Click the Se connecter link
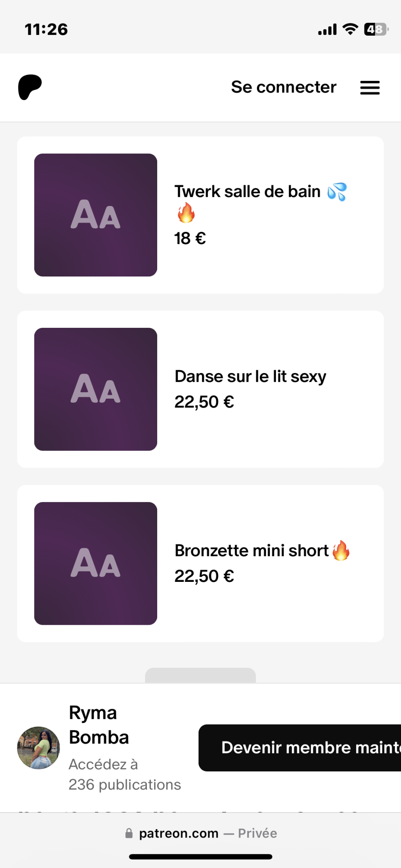The width and height of the screenshot is (401, 868). click(284, 87)
